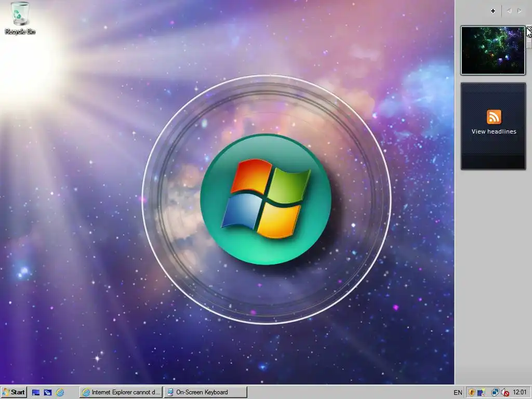Click the colored flag tray icon
Screen dimensions: 532x399
click(x=481, y=393)
